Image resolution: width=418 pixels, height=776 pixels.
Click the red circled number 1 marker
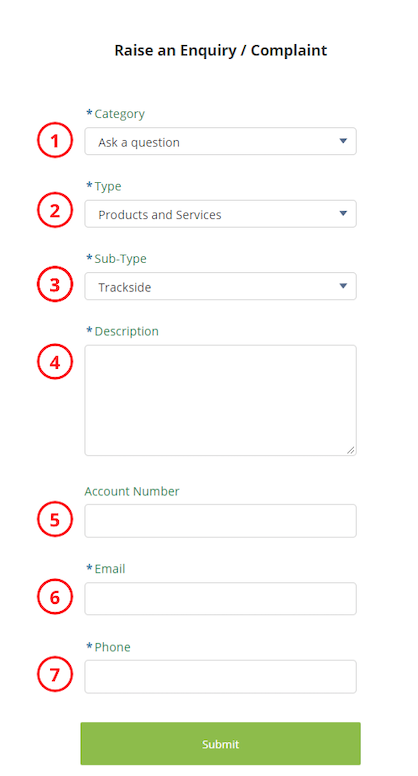point(55,141)
